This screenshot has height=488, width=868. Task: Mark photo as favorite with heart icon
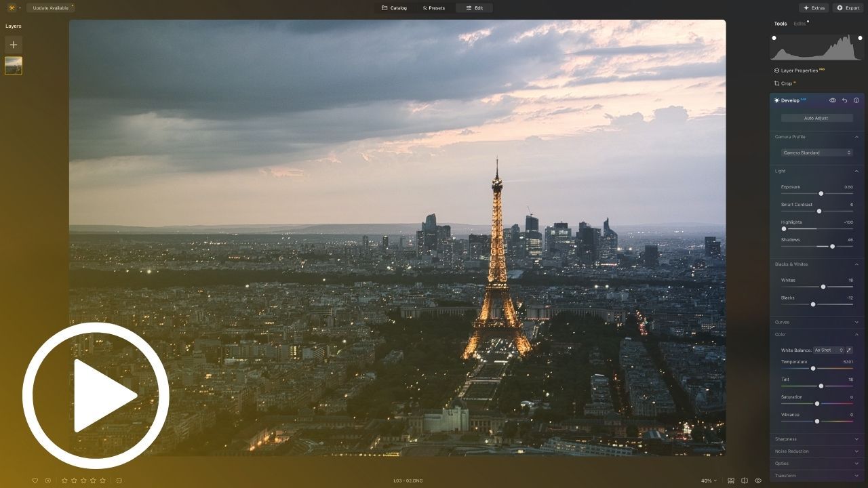coord(35,481)
